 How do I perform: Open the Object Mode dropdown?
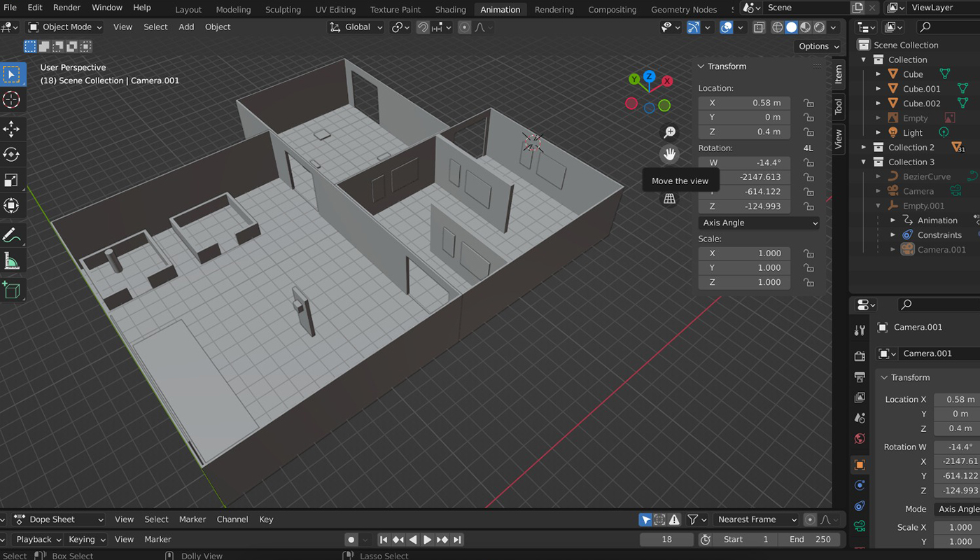[65, 27]
